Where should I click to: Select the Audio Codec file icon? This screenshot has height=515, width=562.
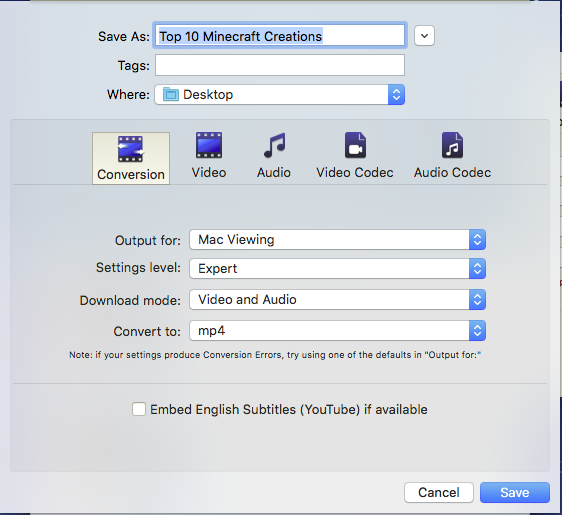click(452, 145)
